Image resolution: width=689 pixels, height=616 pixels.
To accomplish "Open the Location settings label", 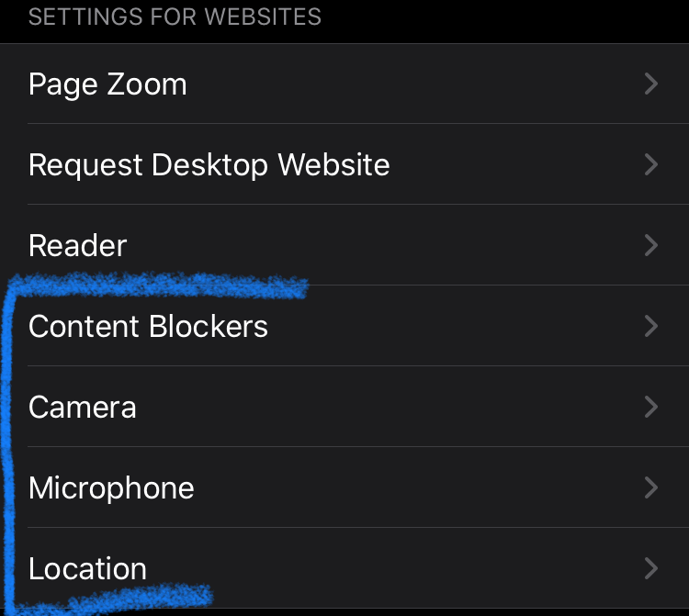I will [87, 569].
